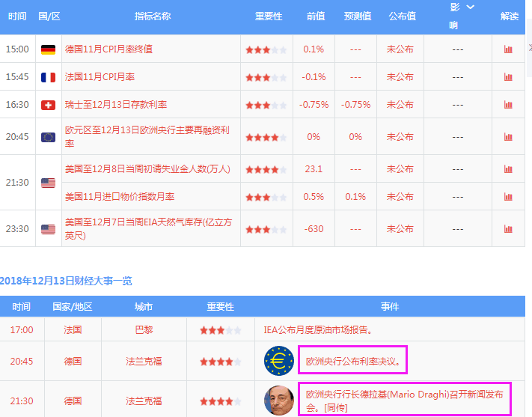
Task: Click the 城市 column header
Action: (144, 307)
